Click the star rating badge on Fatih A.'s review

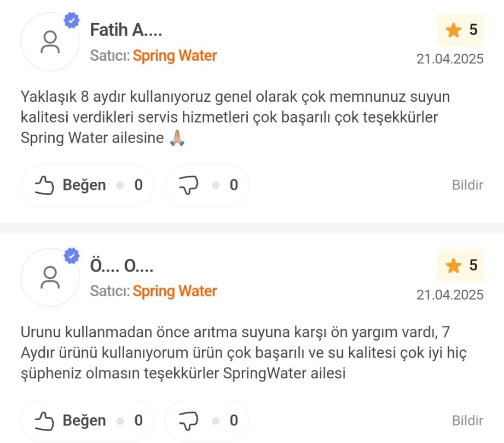[460, 30]
